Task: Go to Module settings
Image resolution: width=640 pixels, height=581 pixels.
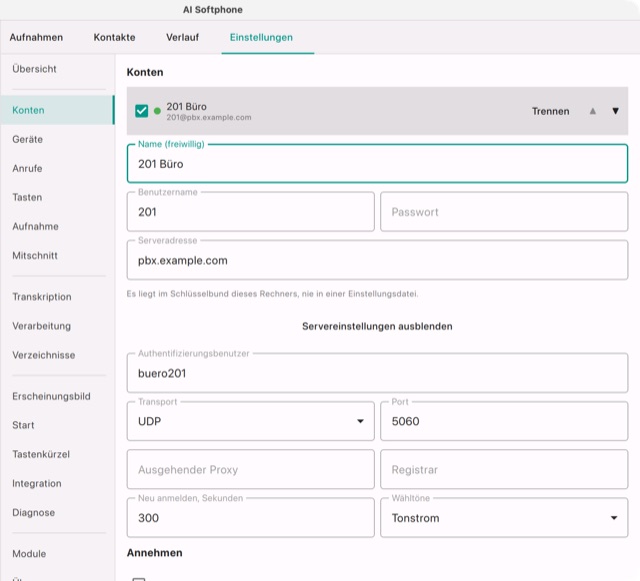Action: 57,554
